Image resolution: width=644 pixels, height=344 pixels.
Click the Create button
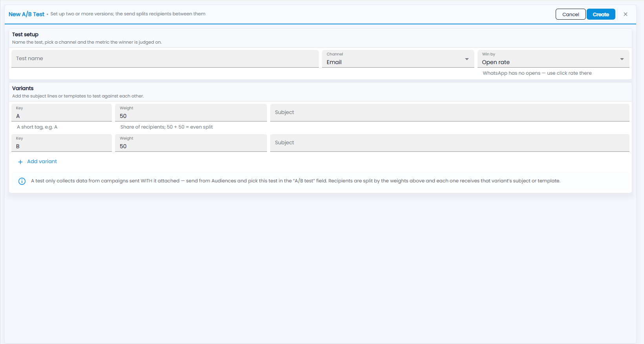[601, 14]
